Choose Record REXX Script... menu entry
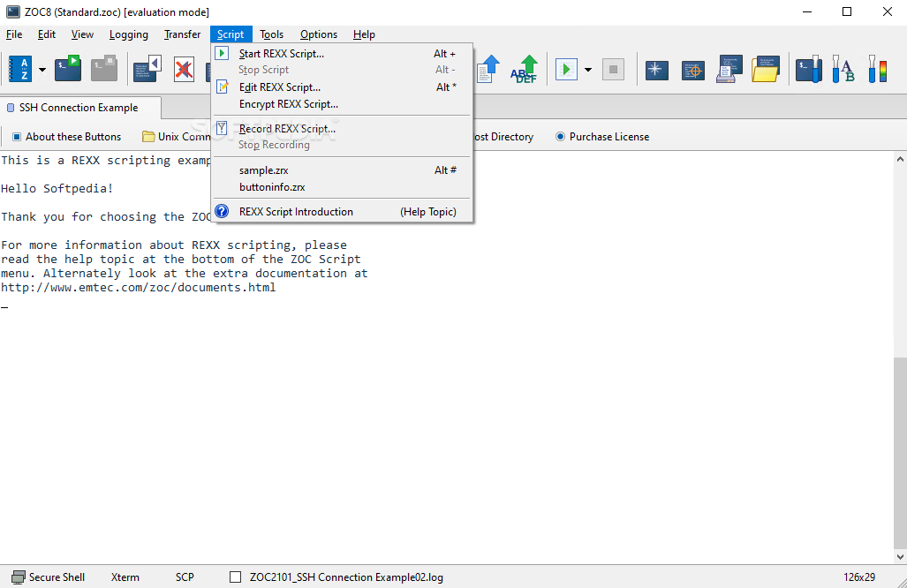 tap(343, 128)
